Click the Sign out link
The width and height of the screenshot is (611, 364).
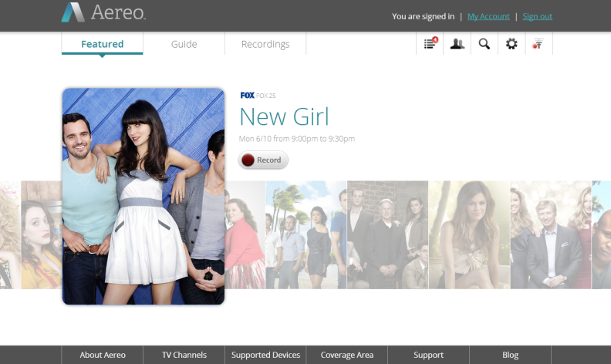(538, 16)
